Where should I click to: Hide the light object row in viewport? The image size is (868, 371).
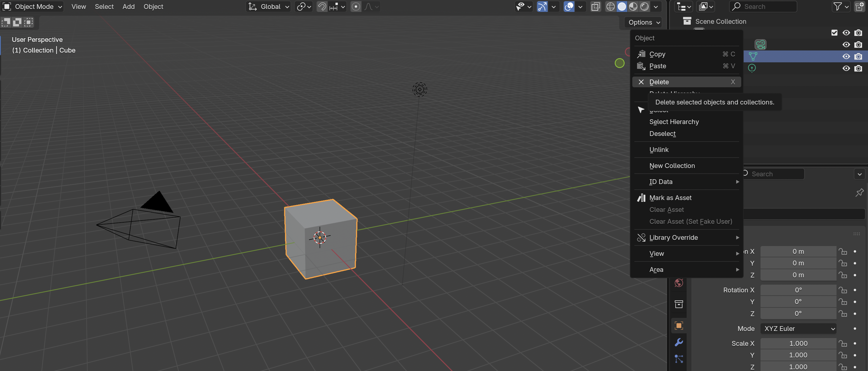click(846, 68)
